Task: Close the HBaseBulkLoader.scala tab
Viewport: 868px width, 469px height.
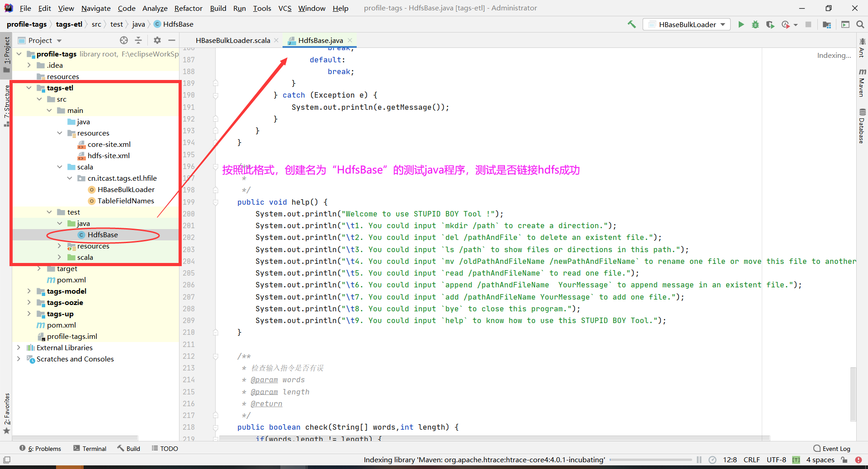Action: tap(276, 40)
